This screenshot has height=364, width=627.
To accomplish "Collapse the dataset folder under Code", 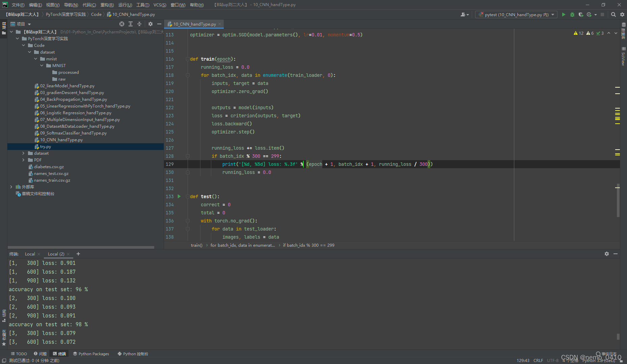I will [x=30, y=52].
